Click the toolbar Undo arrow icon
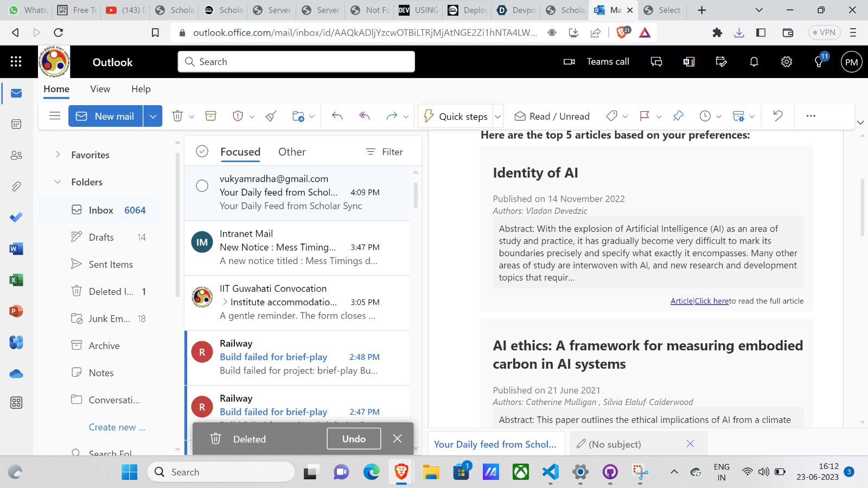Image resolution: width=868 pixels, height=488 pixels. coord(778,116)
